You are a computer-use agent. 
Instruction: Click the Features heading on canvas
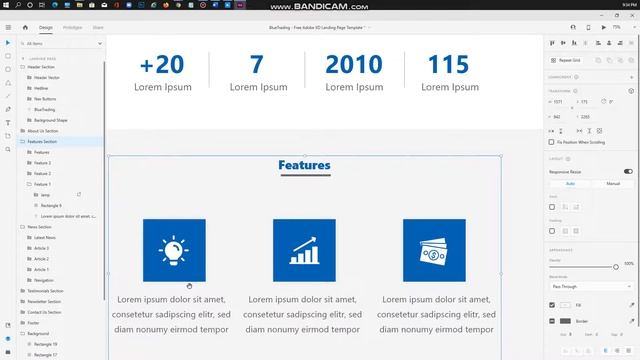pyautogui.click(x=304, y=165)
